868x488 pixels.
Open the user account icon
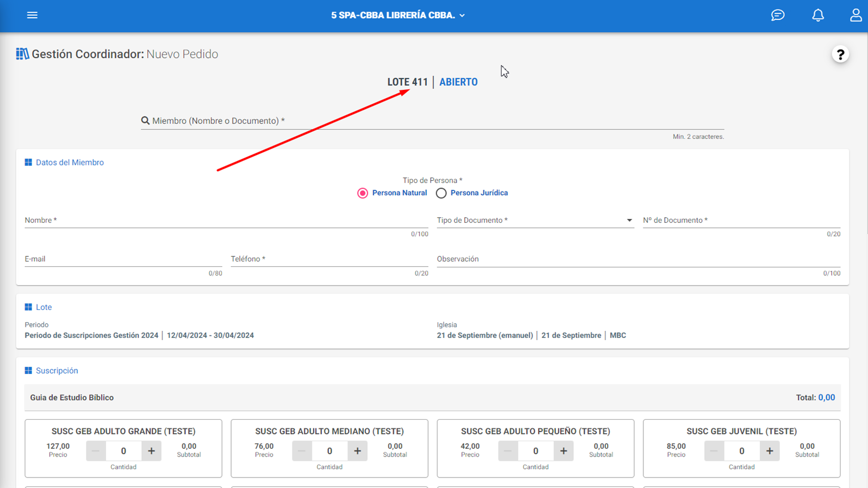point(855,15)
